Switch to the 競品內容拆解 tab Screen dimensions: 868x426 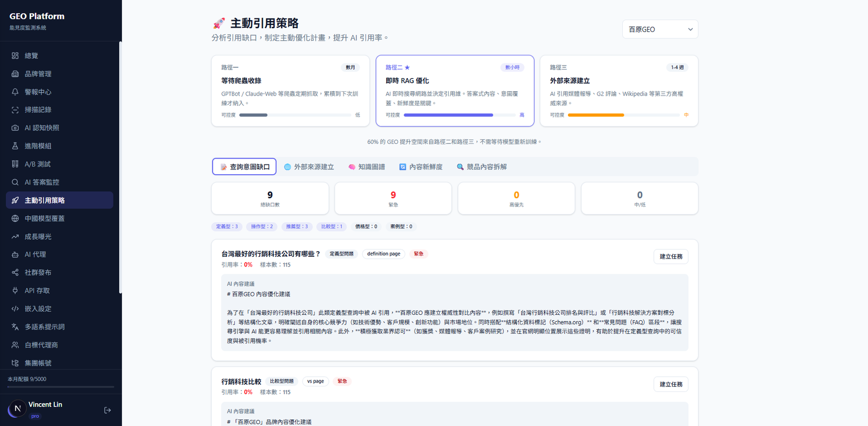(482, 167)
